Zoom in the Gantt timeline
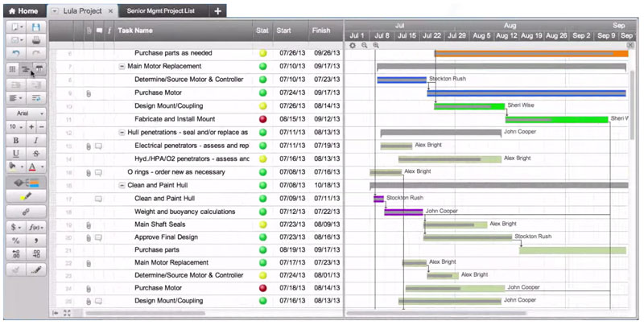Screen dimensions: 644x325 [x=376, y=46]
